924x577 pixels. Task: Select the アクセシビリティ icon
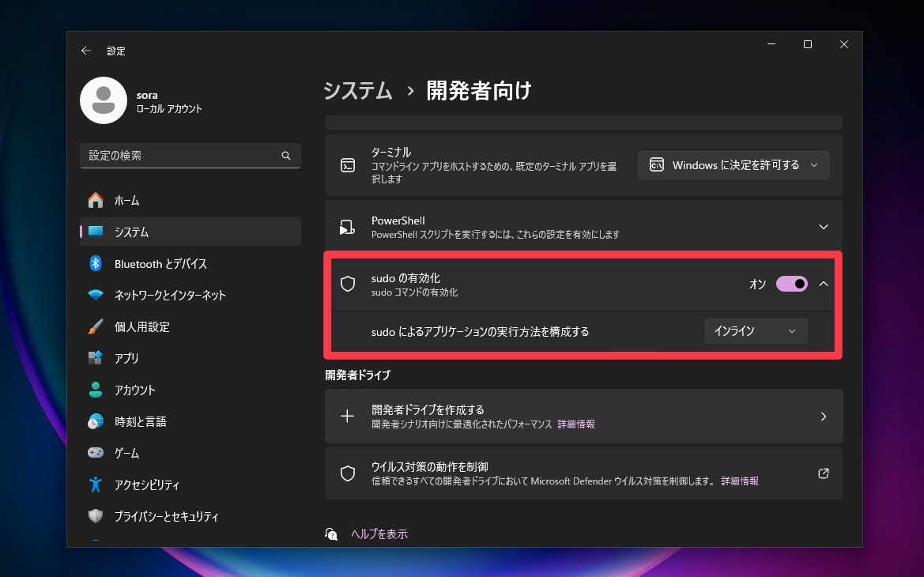95,485
